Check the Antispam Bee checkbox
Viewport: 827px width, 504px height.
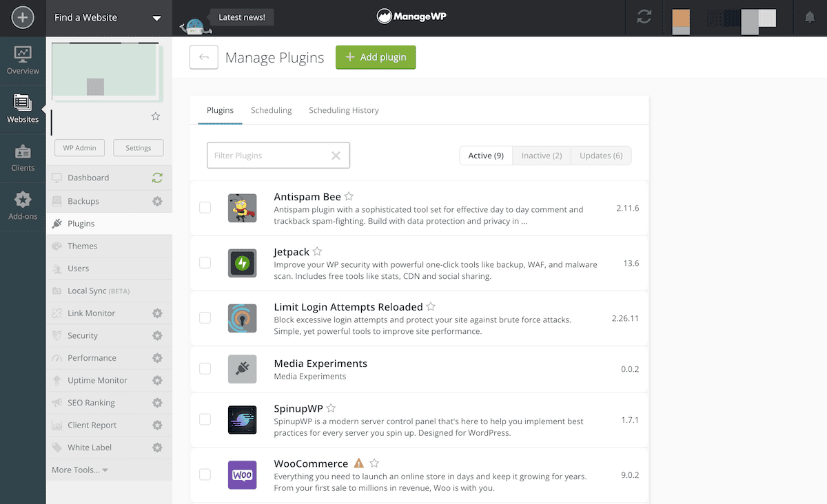(205, 207)
